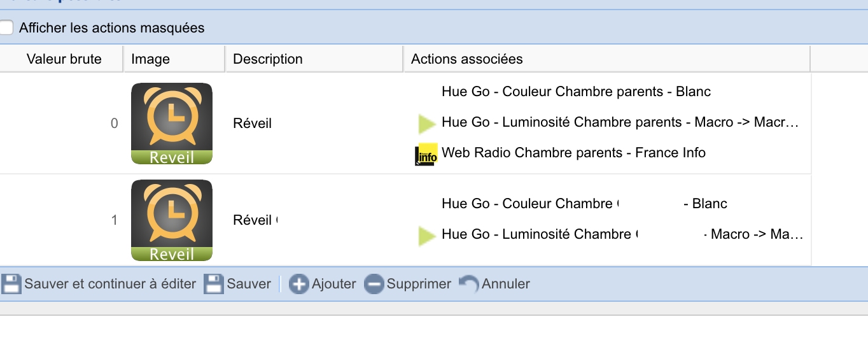Click the floppy disk icon of Sauver et continuer
868x354 pixels.
tap(11, 284)
